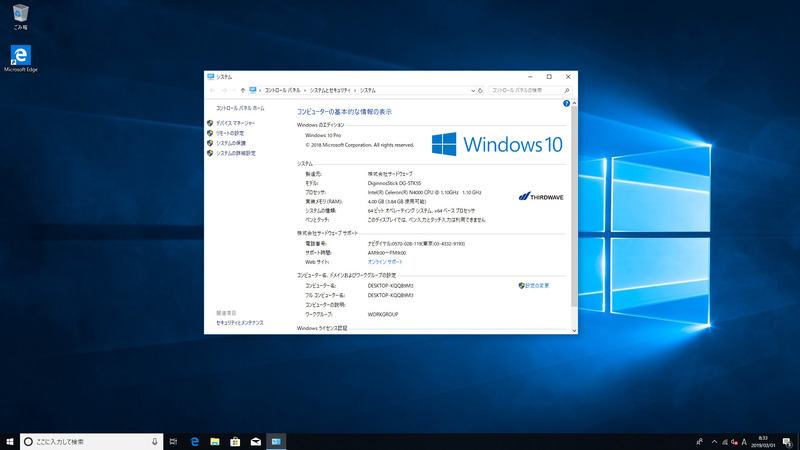Open the blue help question mark
This screenshot has width=800, height=450.
566,104
